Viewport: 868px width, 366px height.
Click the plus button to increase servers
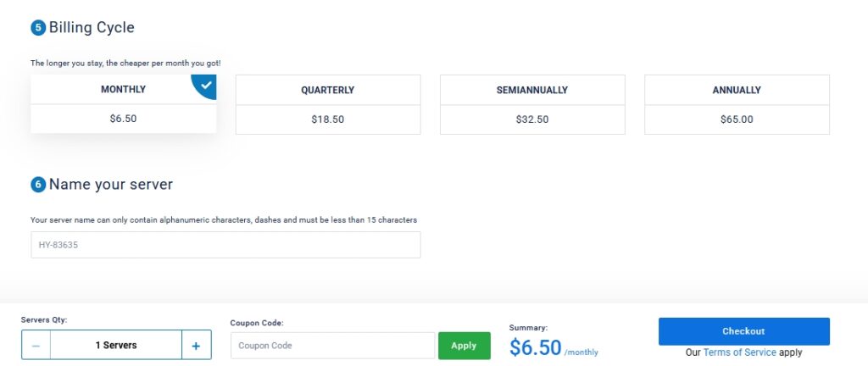pyautogui.click(x=196, y=345)
